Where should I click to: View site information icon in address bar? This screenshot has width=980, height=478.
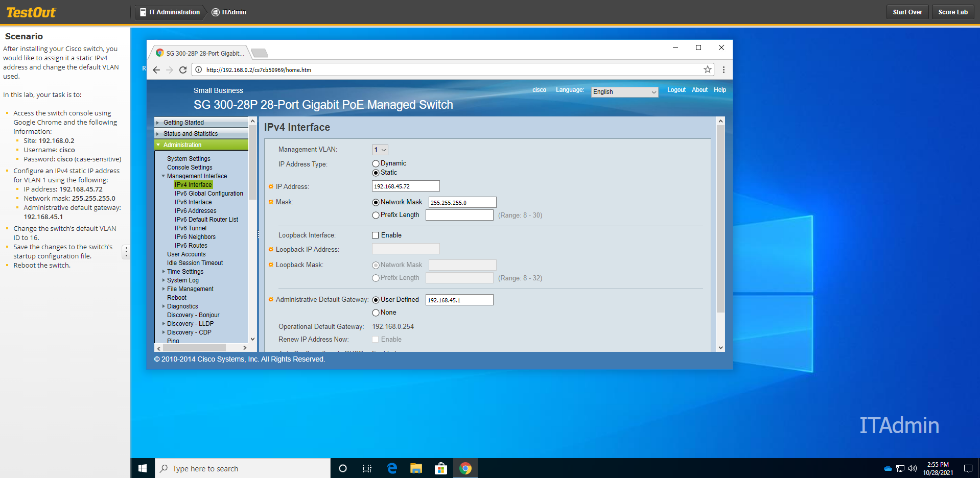point(199,70)
